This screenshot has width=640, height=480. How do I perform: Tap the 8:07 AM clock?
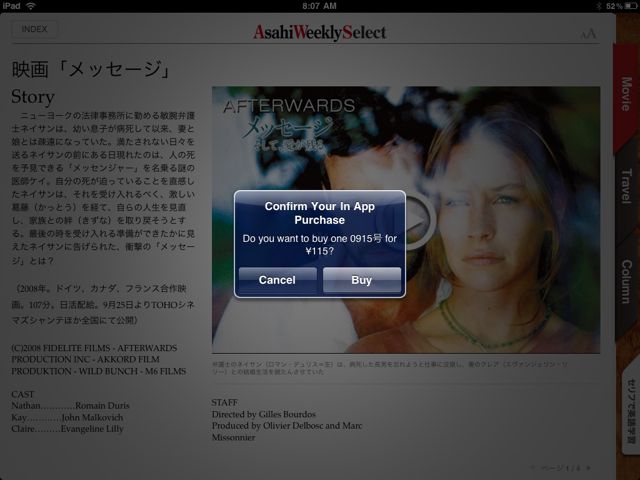click(x=320, y=6)
